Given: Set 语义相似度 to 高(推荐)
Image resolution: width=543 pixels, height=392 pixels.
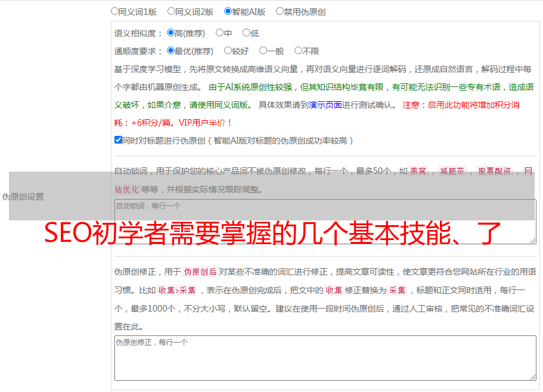Looking at the screenshot, I should [x=170, y=33].
